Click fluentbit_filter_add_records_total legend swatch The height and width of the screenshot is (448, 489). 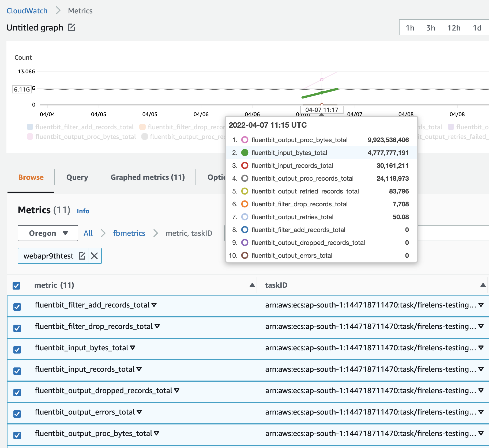[30, 127]
